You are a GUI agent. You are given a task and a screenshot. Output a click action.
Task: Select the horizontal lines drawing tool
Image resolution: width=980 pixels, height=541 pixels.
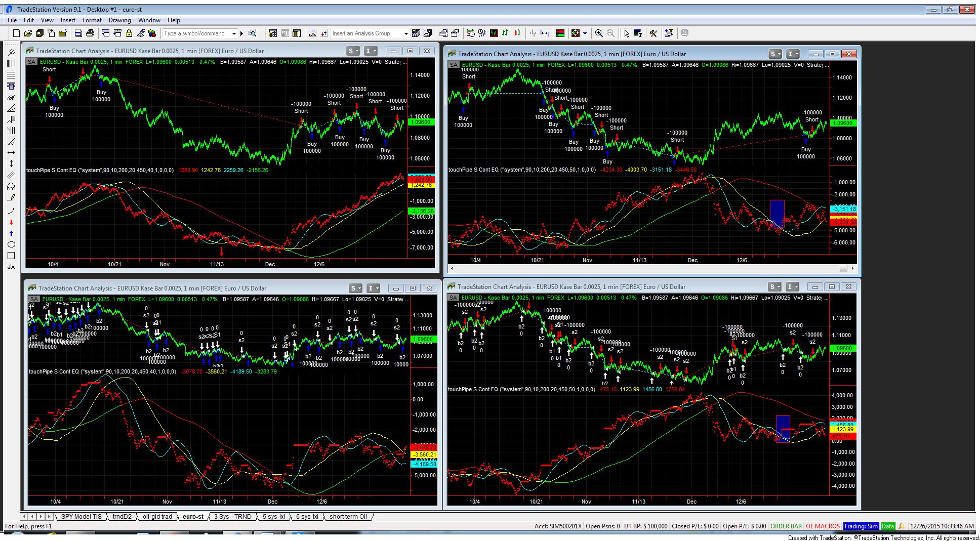pyautogui.click(x=11, y=75)
